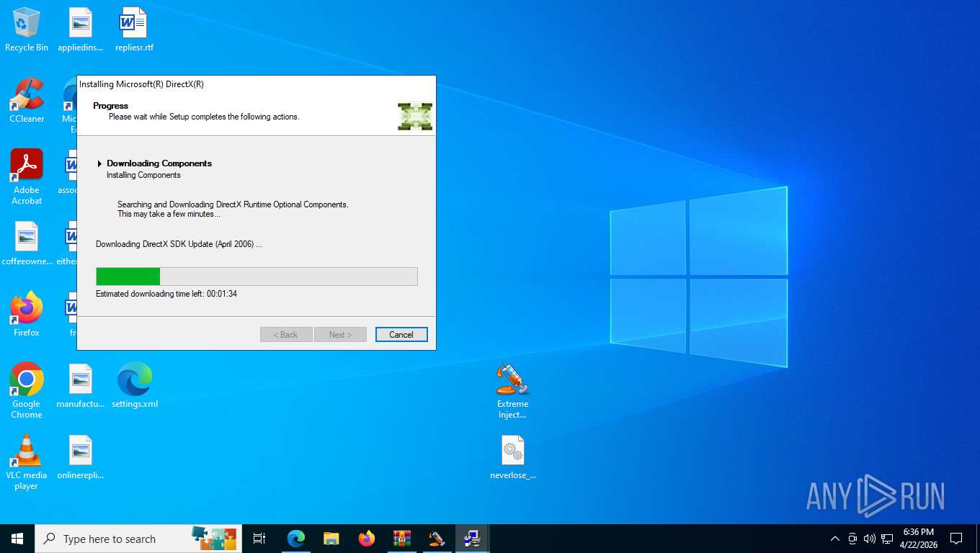This screenshot has height=553, width=980.
Task: Open Task View from taskbar
Action: pos(259,539)
